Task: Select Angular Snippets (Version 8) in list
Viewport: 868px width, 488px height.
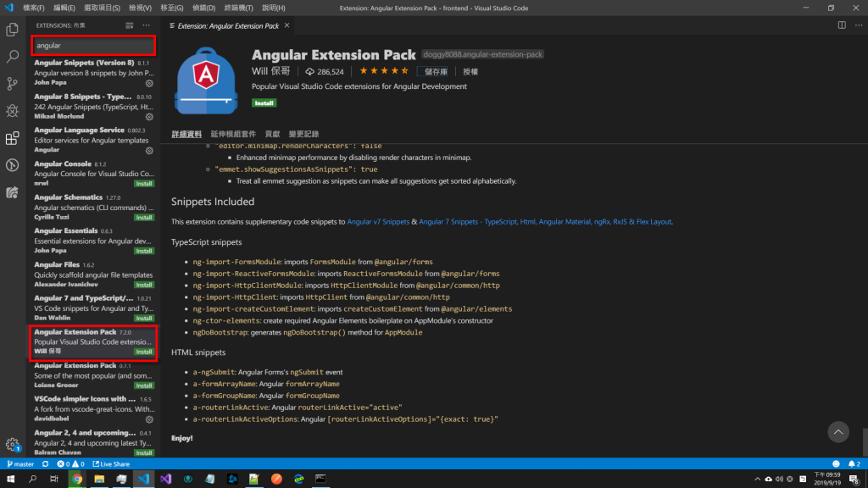Action: coord(93,73)
